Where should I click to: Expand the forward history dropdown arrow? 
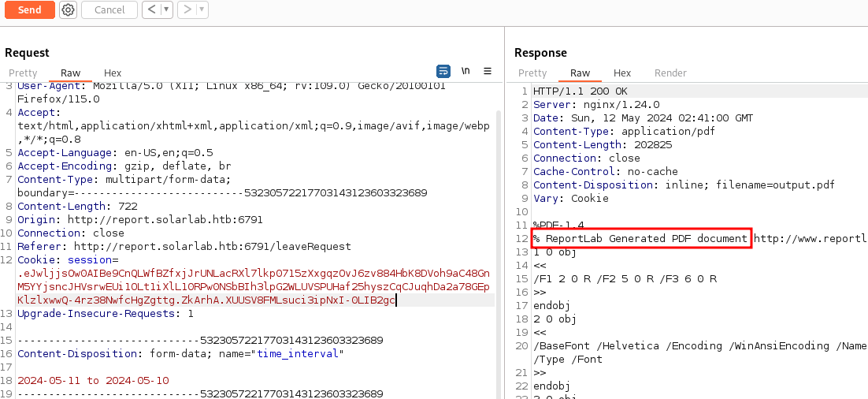coord(202,10)
